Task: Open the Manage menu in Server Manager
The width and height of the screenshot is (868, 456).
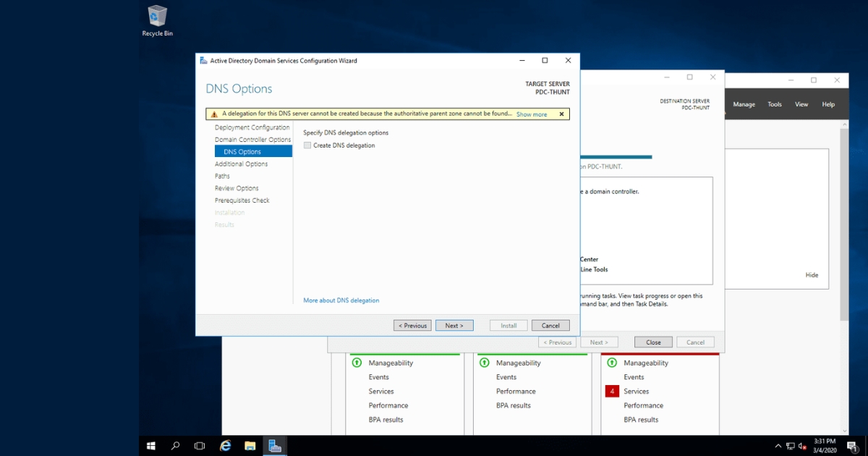Action: click(744, 104)
